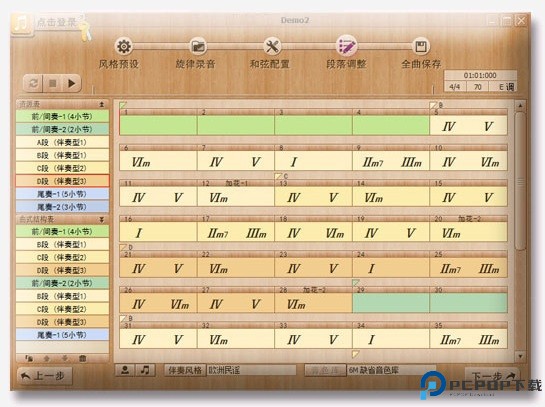Click the E调 key signature box
This screenshot has height=407, width=545.
coord(503,87)
